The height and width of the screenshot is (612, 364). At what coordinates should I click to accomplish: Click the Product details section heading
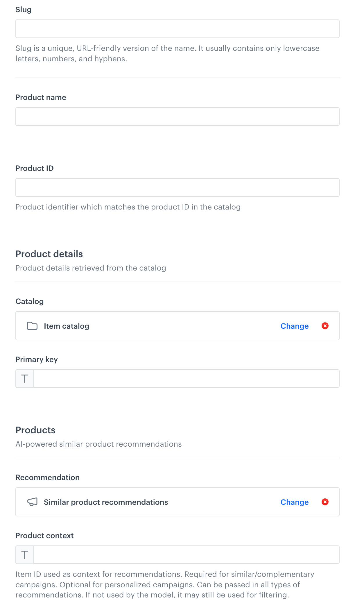coord(49,254)
